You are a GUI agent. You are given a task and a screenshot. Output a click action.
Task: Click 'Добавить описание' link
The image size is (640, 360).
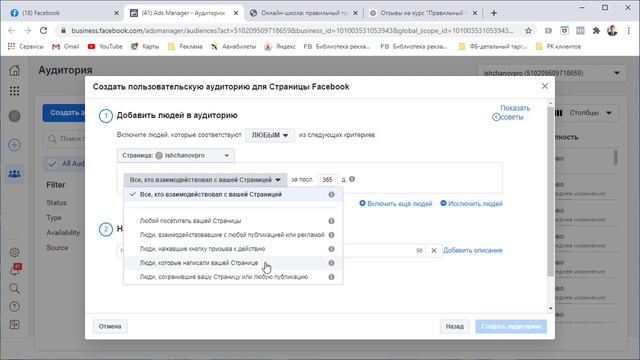(473, 251)
